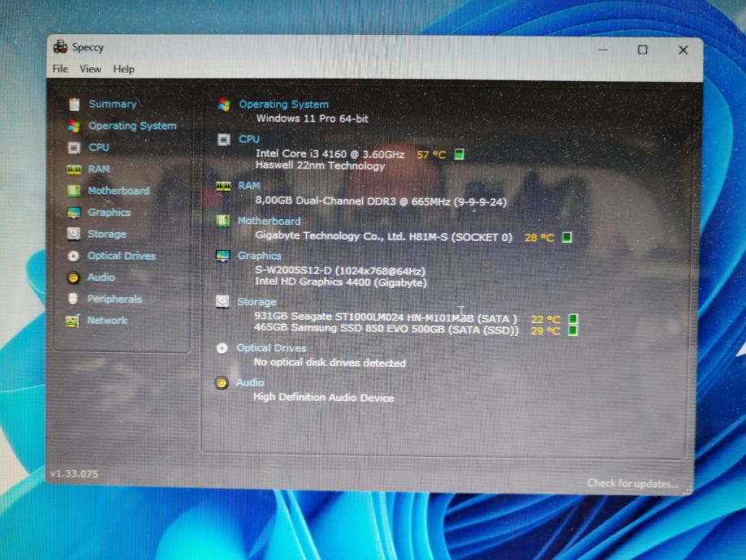Click Gigabyte Technology H81M-S text line
Screen dimensions: 746x560
[383, 236]
